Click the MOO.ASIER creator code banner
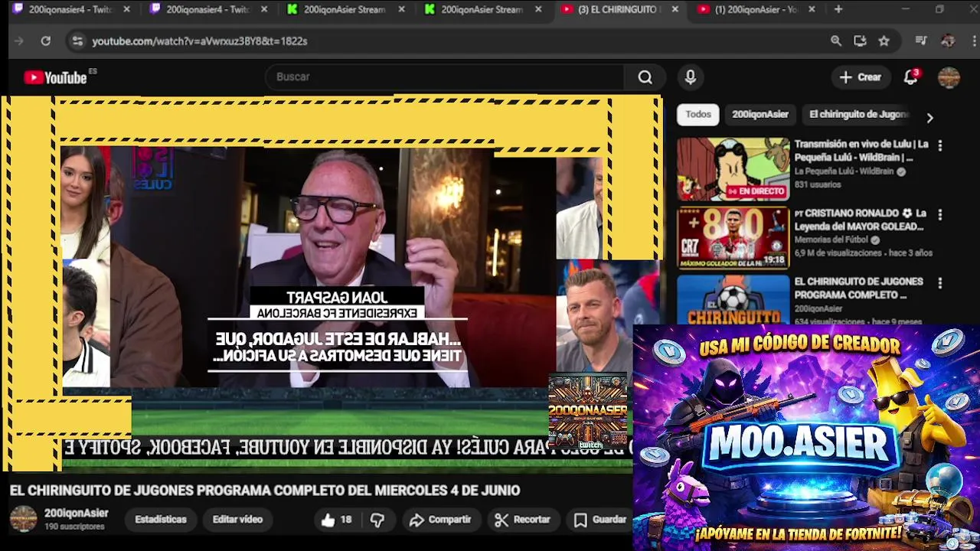 [806, 438]
